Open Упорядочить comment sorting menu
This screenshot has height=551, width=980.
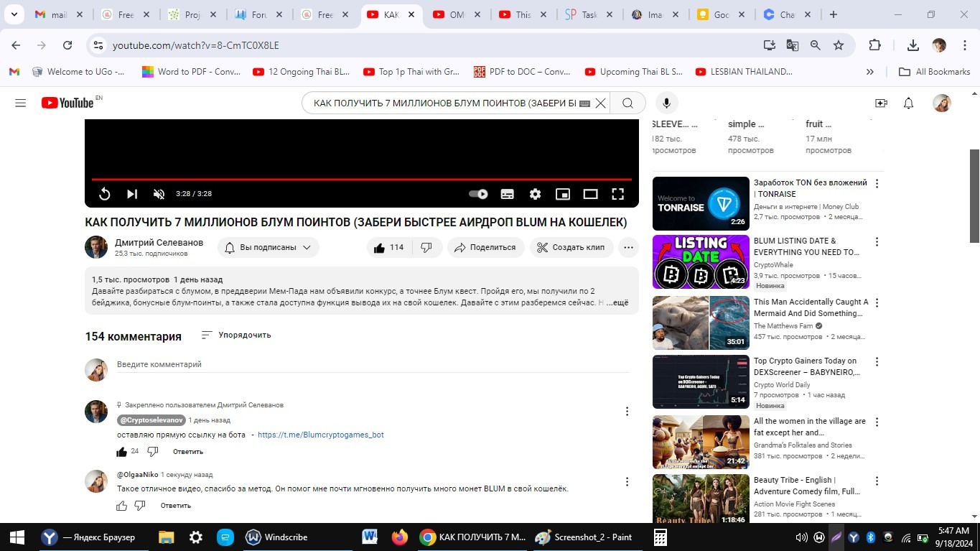click(236, 335)
